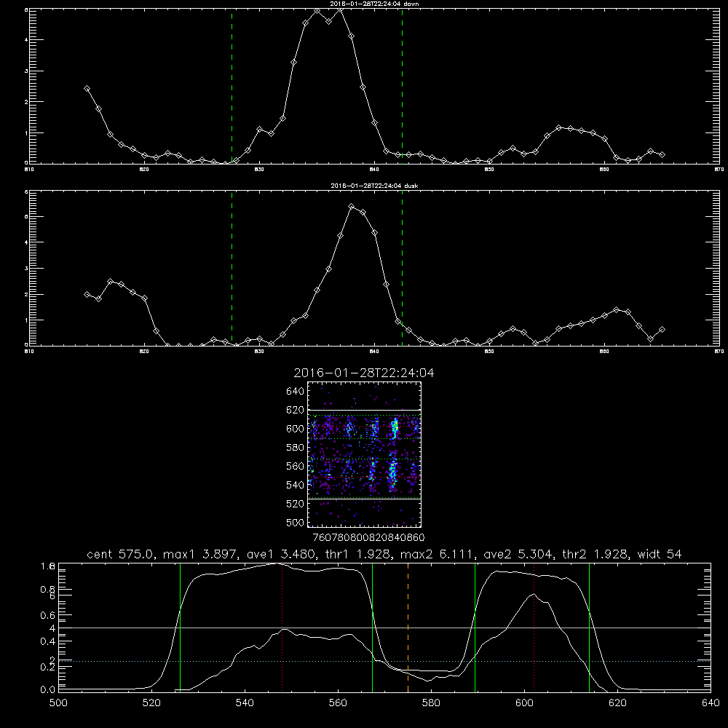
Task: Click the '0.6' y-axis label of the bottom plot
Action: click(x=48, y=615)
